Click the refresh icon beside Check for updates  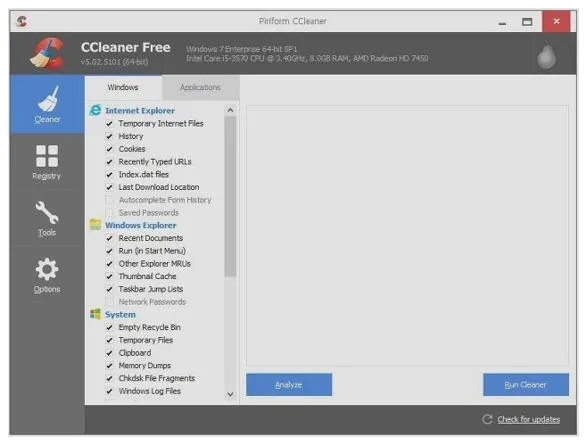(x=487, y=419)
